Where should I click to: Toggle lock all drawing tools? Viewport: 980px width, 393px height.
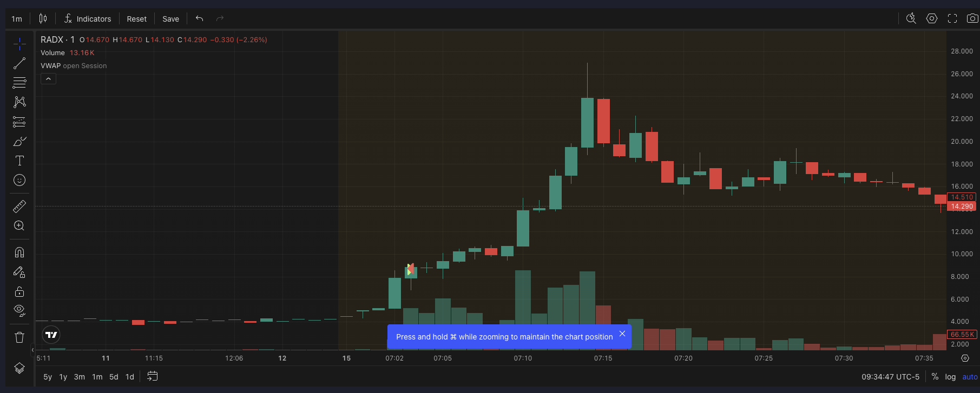coord(19,292)
